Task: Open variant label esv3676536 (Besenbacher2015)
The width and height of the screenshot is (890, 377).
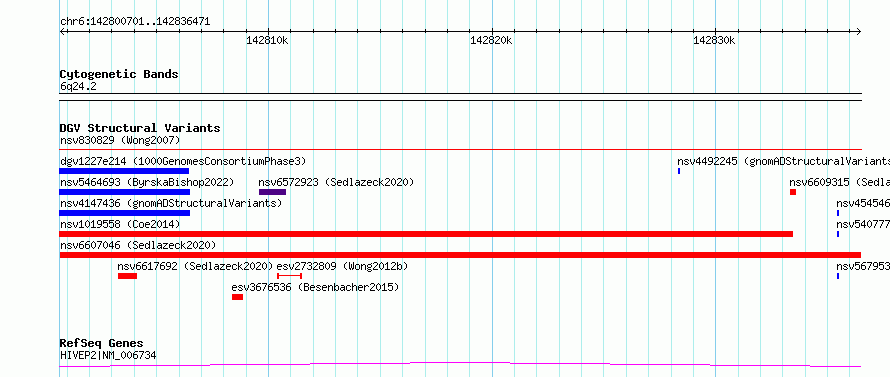Action: coord(315,287)
